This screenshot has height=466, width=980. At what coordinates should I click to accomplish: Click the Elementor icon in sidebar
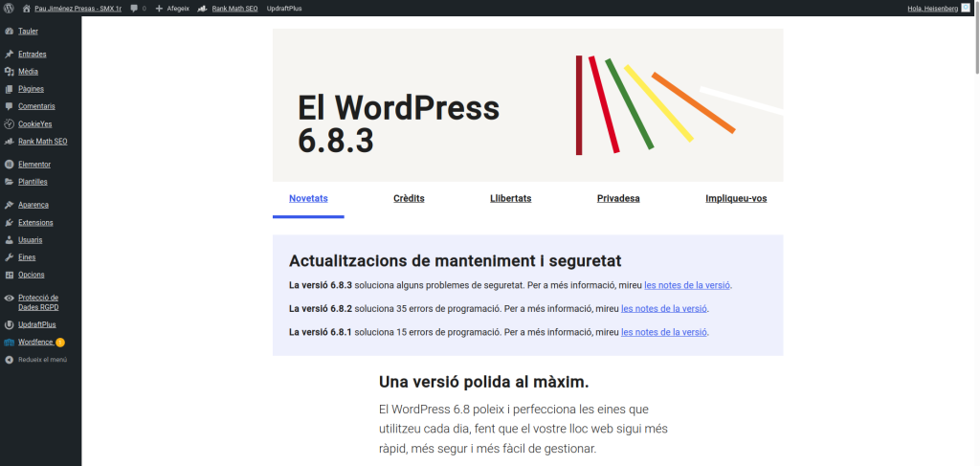[x=9, y=164]
